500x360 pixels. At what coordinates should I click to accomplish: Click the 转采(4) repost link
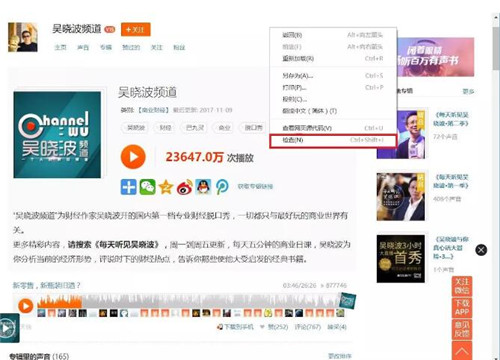coord(337,327)
